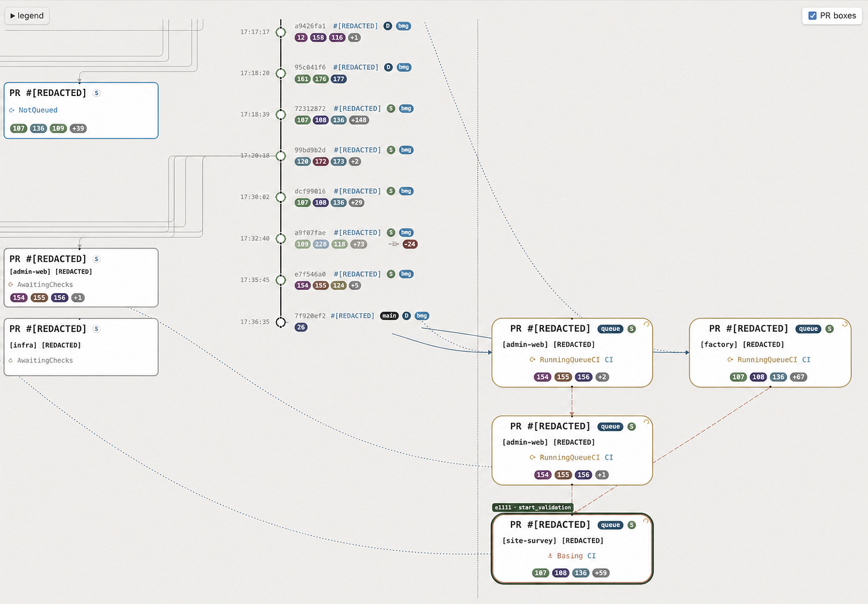Click S badge on factory PR box

coord(829,329)
